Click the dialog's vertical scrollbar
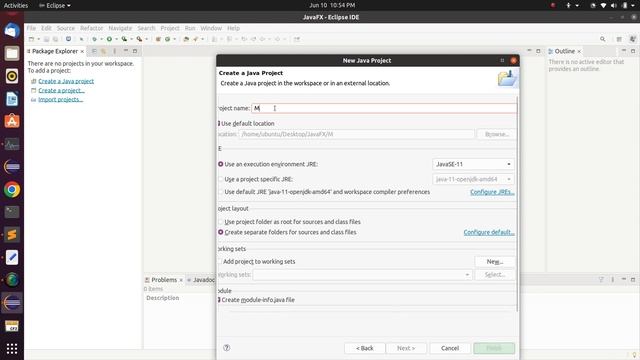Viewport: 640px width, 360px height. (518, 204)
